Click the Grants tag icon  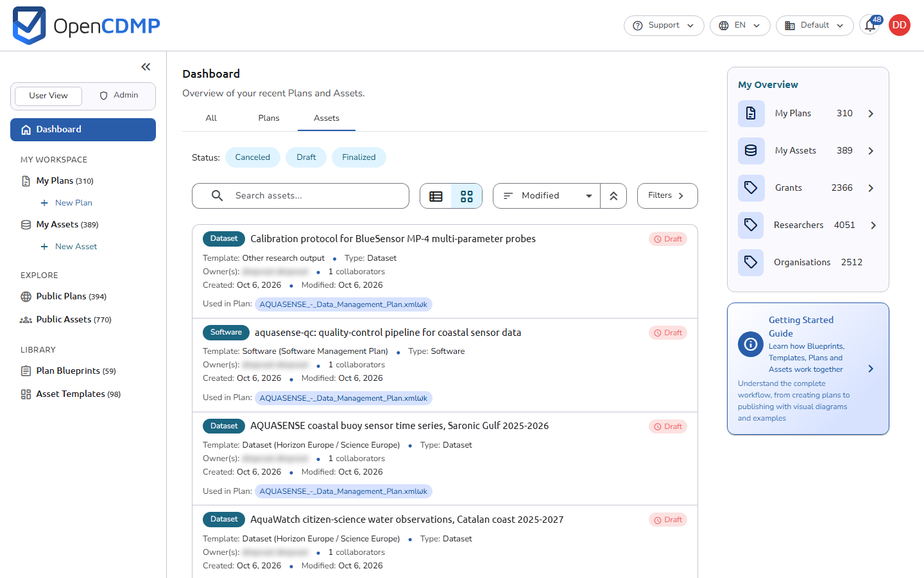(751, 188)
